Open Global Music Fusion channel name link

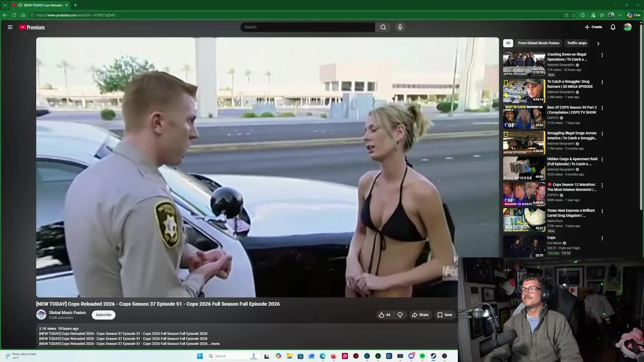[67, 313]
